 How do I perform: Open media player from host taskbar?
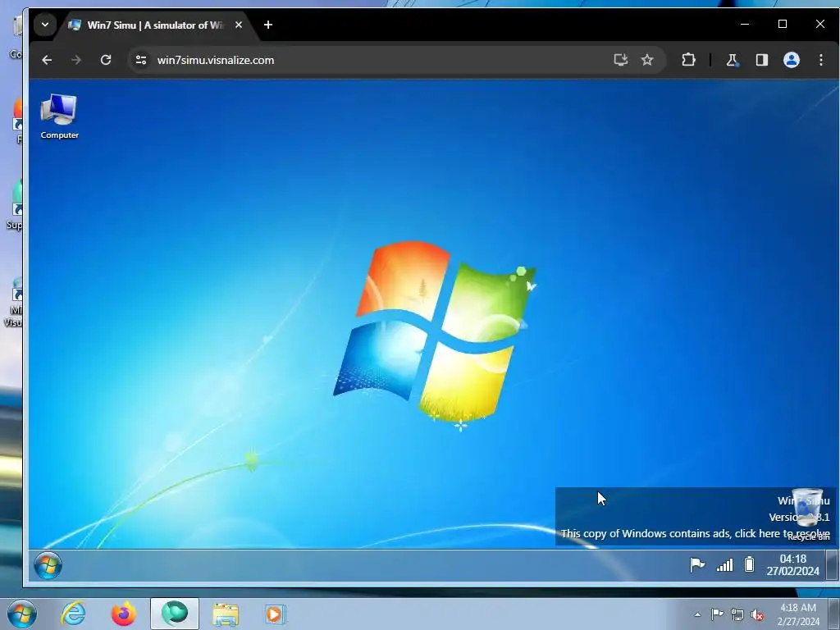[x=276, y=614]
